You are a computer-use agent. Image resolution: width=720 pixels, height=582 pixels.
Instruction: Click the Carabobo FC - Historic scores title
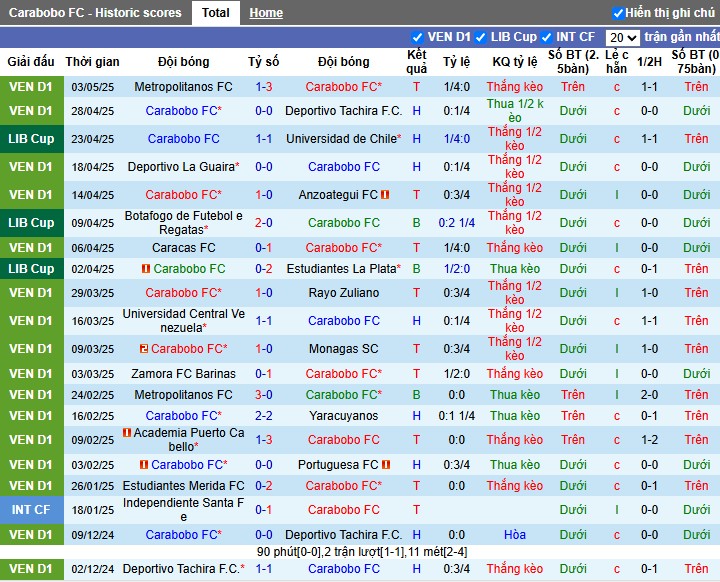pos(95,12)
